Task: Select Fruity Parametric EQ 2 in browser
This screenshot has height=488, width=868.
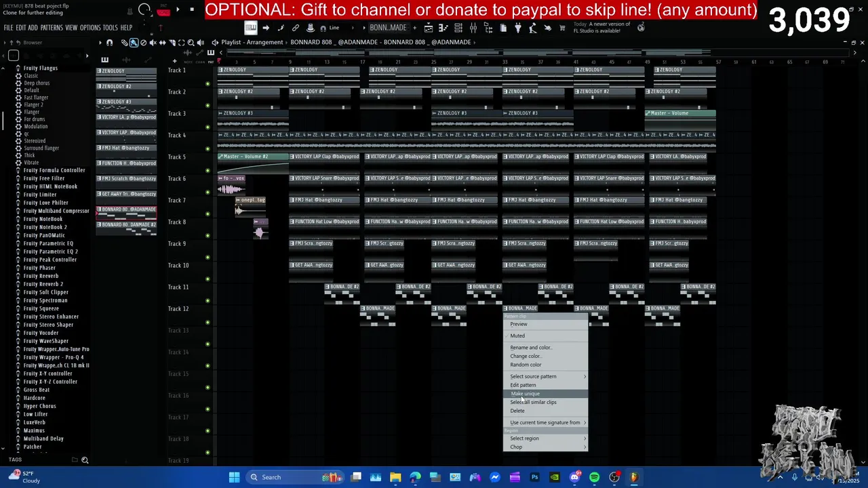Action: click(x=51, y=251)
